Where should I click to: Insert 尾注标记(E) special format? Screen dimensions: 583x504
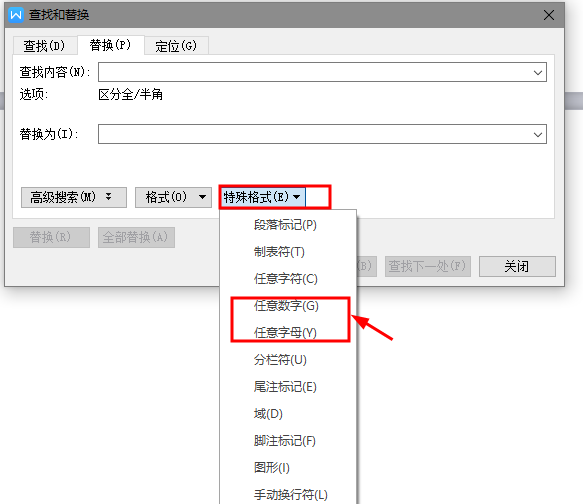[285, 387]
